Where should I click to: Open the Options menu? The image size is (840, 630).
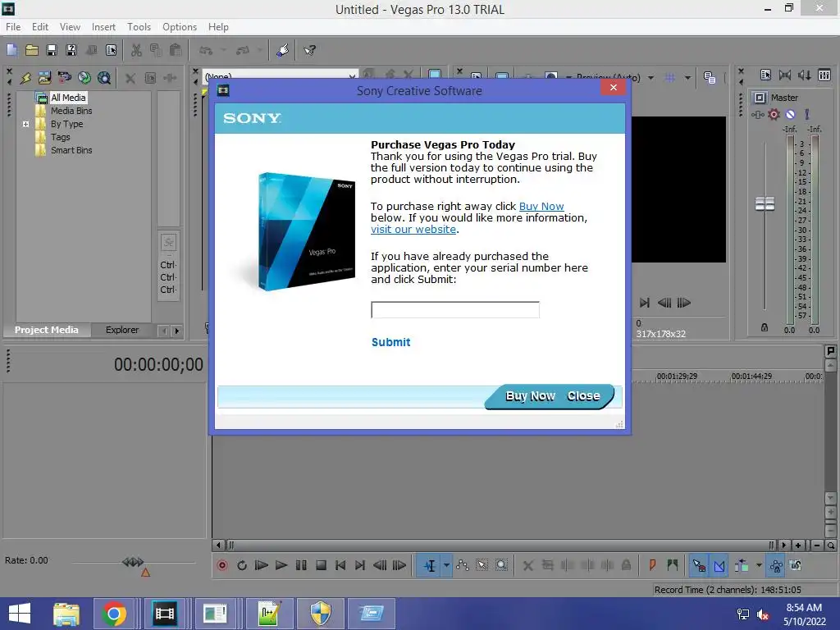(x=180, y=27)
